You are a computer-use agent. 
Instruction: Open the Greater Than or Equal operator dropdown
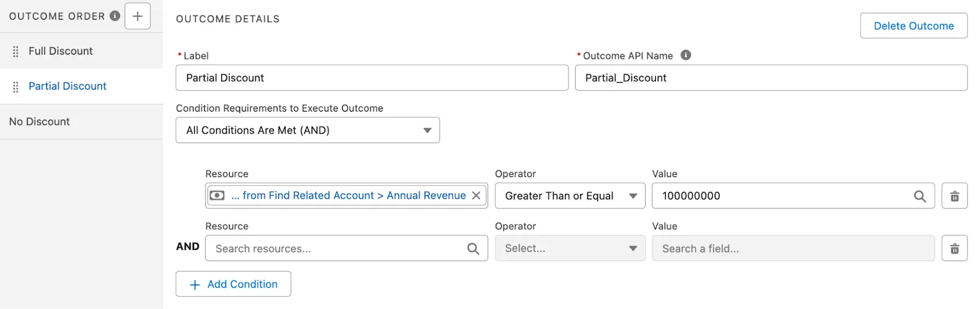[570, 196]
